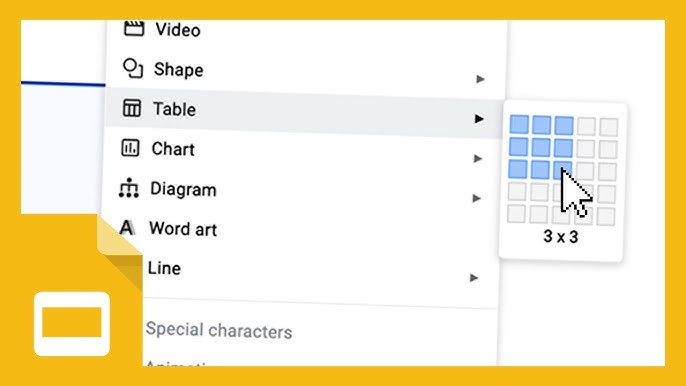Pick the bottom-right cell of table grid
Screen dimensions: 686x386
pyautogui.click(x=606, y=216)
